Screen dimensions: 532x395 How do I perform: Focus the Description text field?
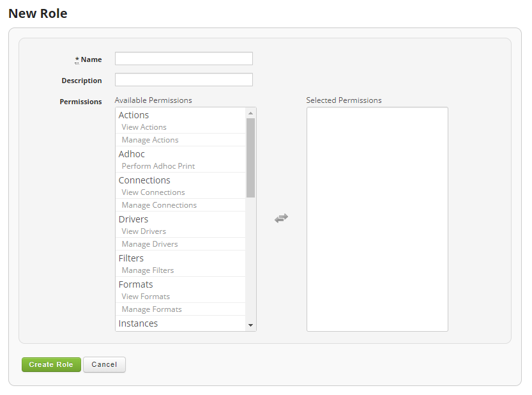pos(183,80)
